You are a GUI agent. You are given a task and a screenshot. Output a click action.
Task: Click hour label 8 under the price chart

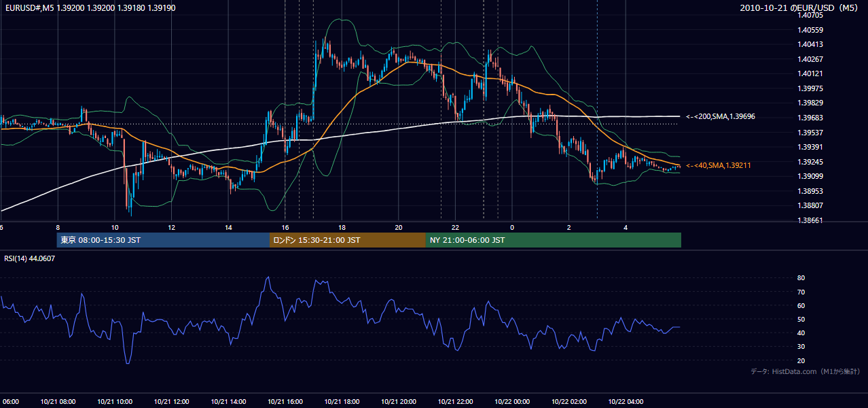coord(58,227)
